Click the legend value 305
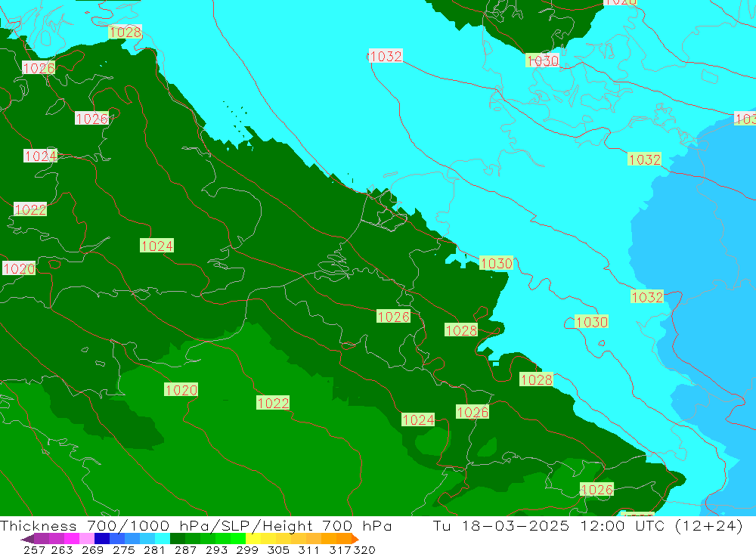The image size is (756, 554). (278, 549)
